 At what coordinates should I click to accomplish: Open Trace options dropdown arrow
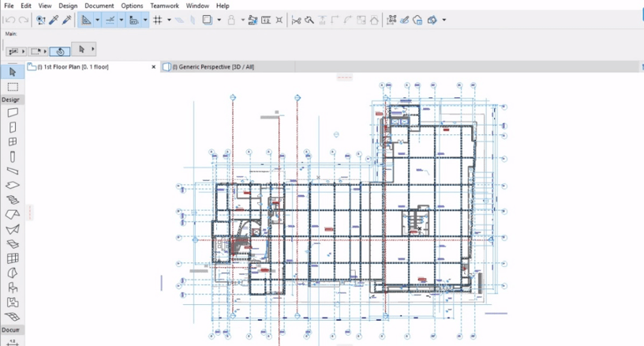[x=219, y=20]
